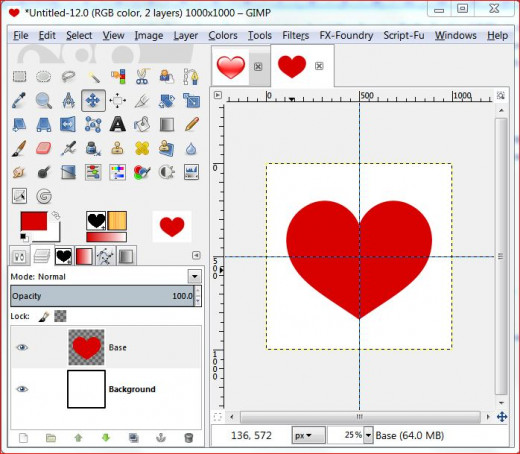The height and width of the screenshot is (454, 520).
Task: Lower the selected layer
Action: (x=106, y=438)
